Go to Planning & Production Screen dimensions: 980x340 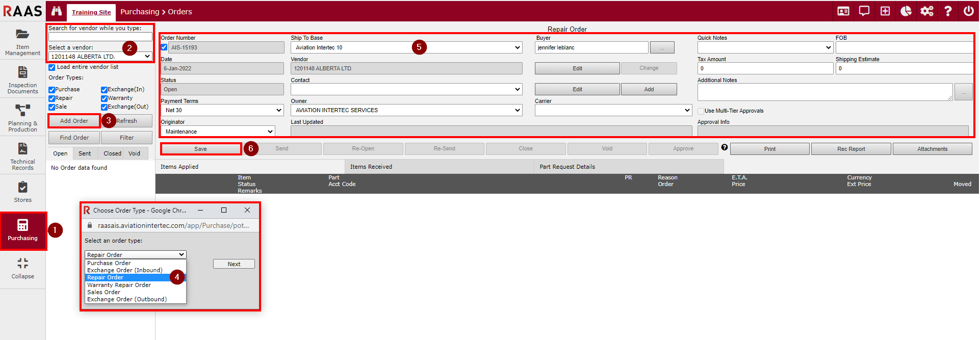[x=22, y=118]
